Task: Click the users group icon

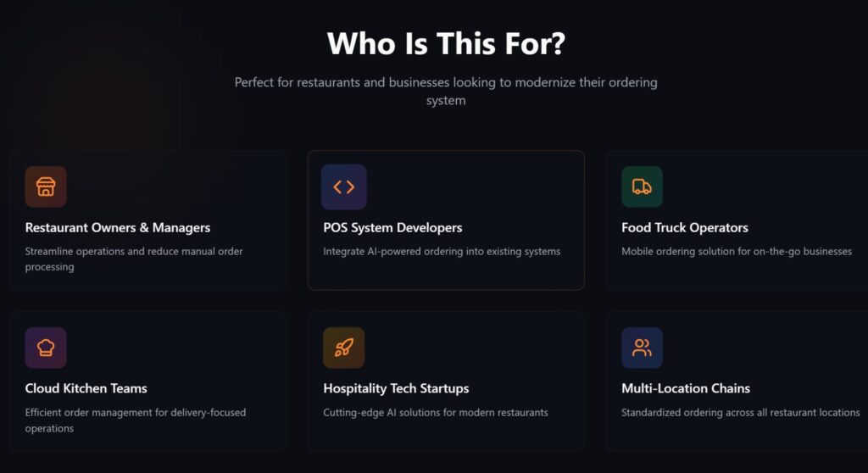Action: click(x=642, y=348)
